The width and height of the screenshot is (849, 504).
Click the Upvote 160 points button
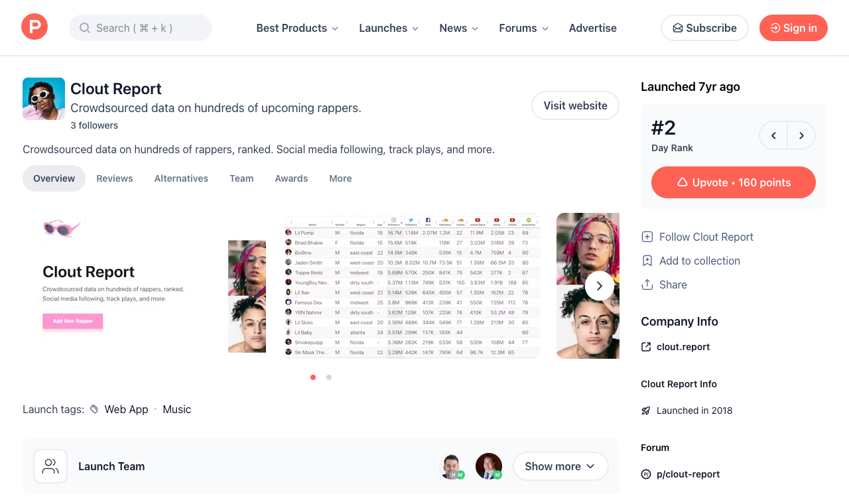(734, 182)
